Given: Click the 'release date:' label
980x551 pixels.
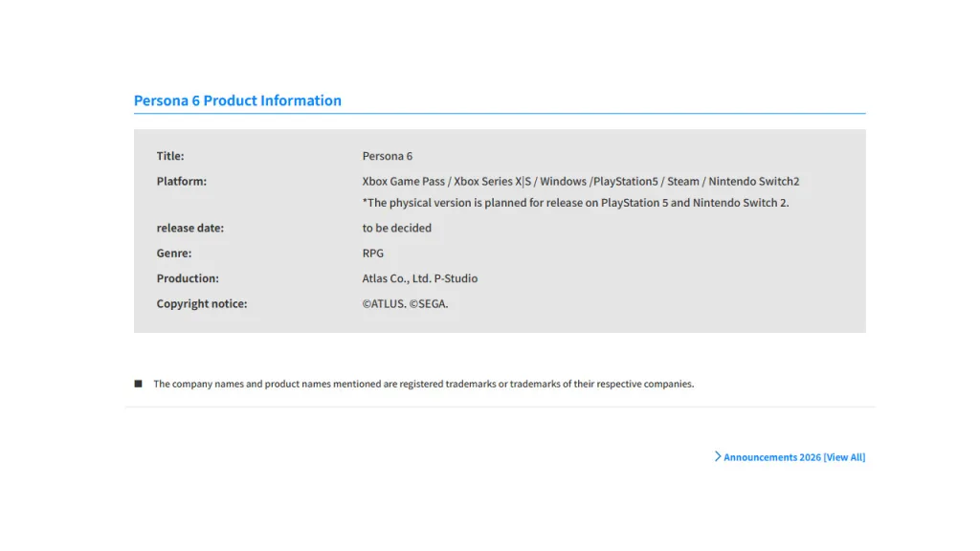Looking at the screenshot, I should point(190,228).
